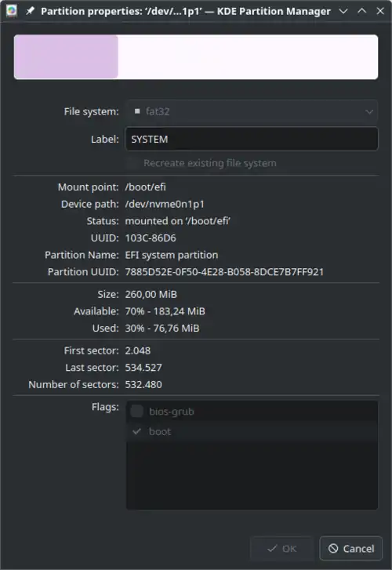Click the Cancel button
The width and height of the screenshot is (392, 570).
[x=351, y=548]
